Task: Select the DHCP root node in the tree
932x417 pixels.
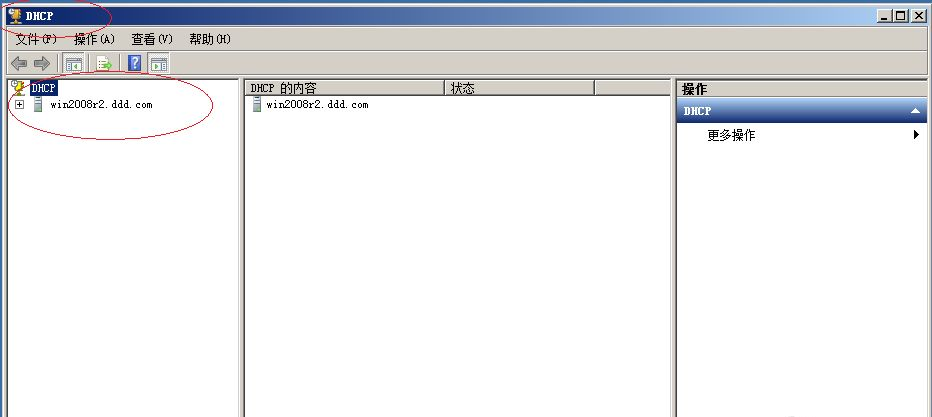Action: pyautogui.click(x=44, y=88)
